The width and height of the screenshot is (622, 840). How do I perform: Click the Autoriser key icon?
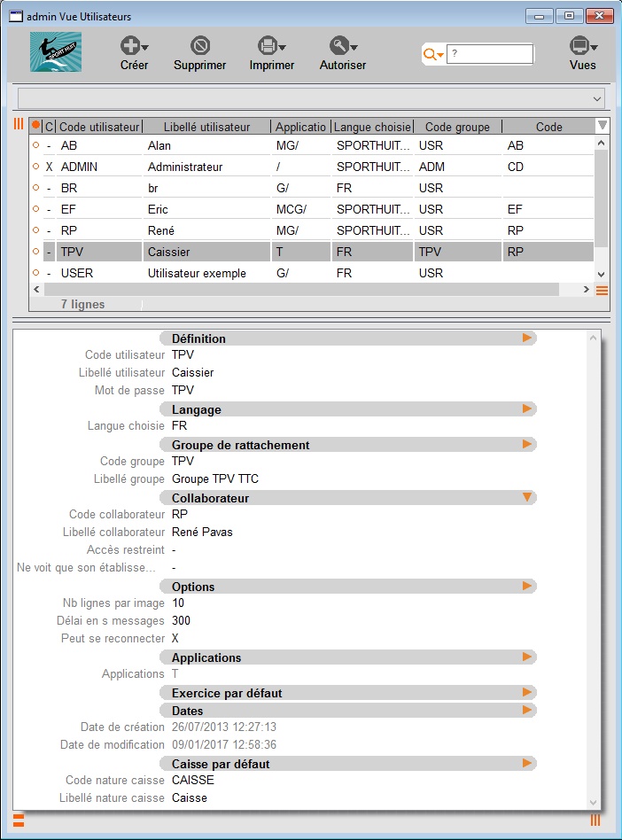pos(339,45)
